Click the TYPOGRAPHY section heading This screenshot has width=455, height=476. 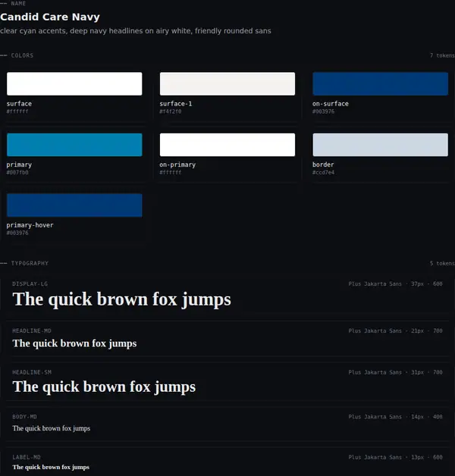point(30,263)
